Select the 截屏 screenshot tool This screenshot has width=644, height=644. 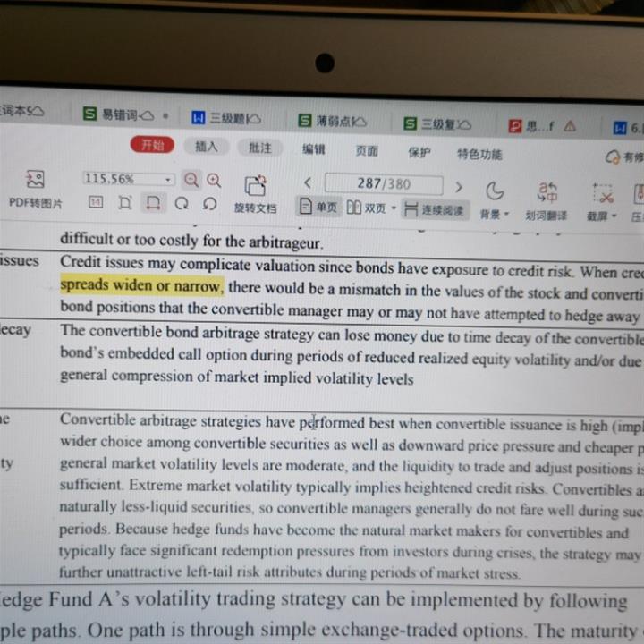tap(603, 193)
